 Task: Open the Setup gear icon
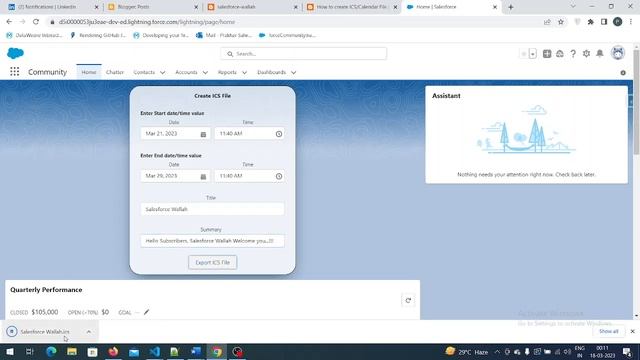pos(587,53)
